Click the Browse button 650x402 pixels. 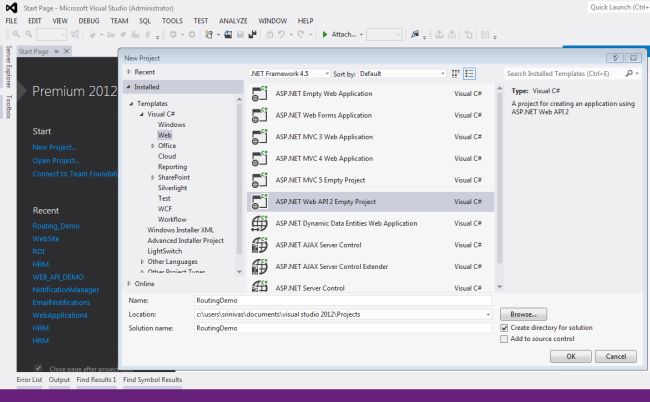click(x=523, y=315)
